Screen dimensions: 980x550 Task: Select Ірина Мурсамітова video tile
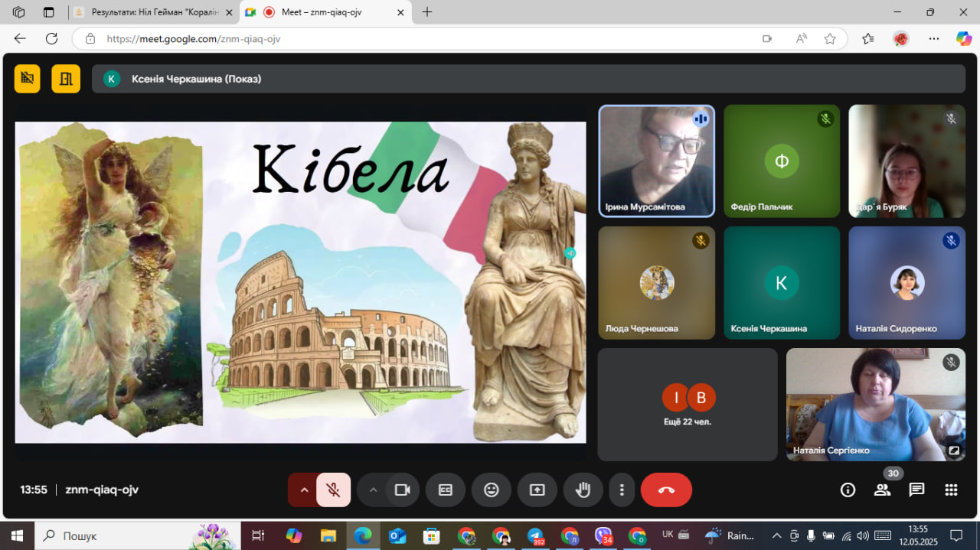[x=656, y=161]
